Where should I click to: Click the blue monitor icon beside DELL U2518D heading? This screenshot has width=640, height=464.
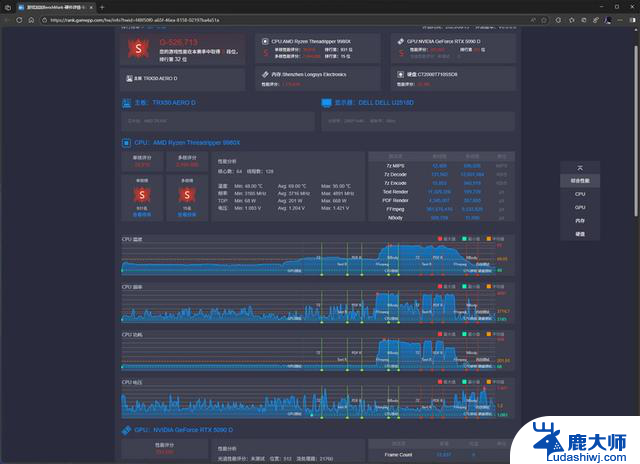pyautogui.click(x=327, y=103)
